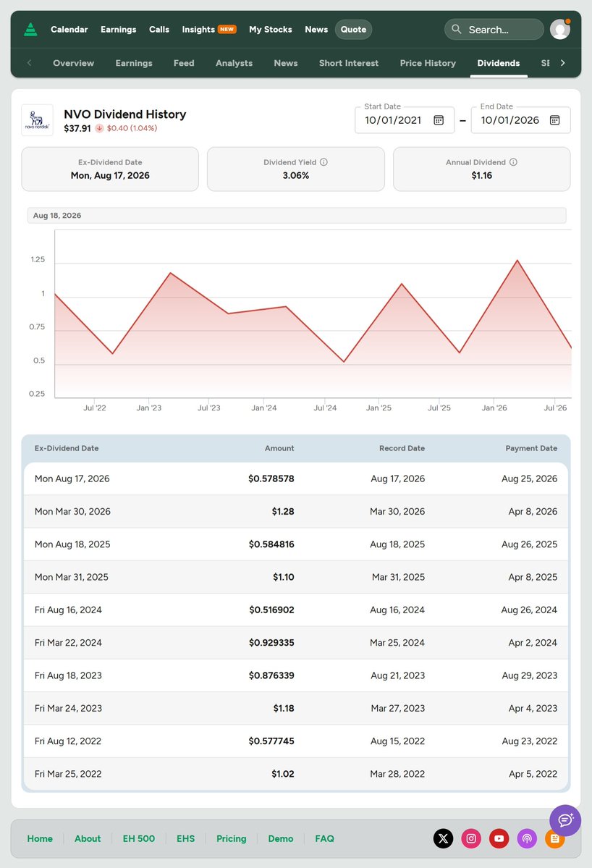Open the user profile avatar
Screen dimensions: 592x868
pos(560,30)
